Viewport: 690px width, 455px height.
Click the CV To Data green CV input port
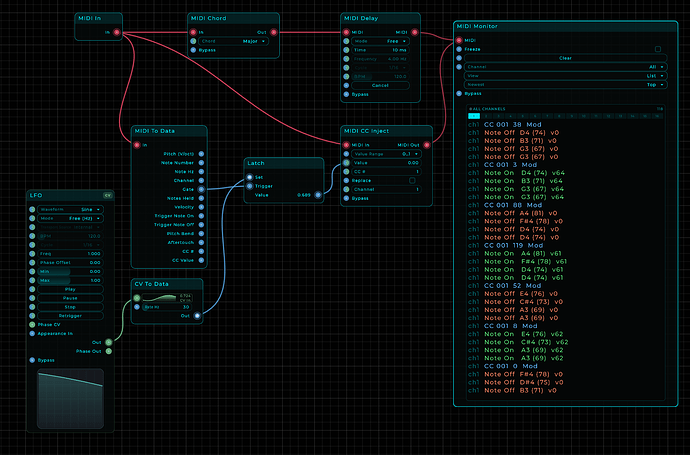[137, 298]
